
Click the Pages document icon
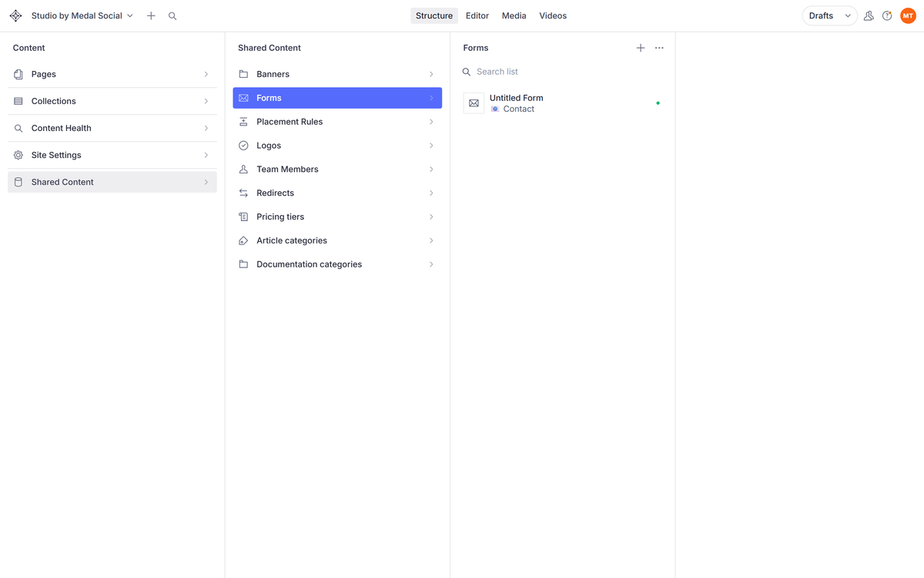[x=18, y=74]
